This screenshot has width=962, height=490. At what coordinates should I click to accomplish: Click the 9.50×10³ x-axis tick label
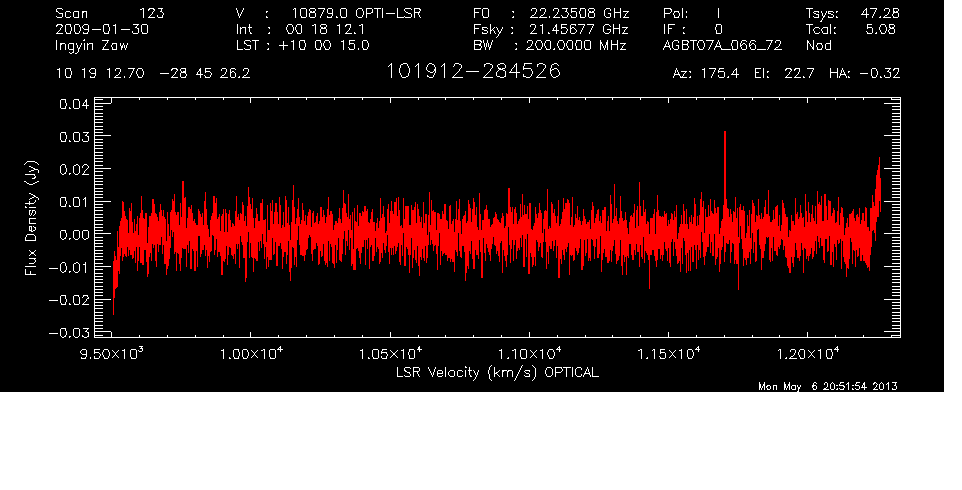click(x=112, y=353)
